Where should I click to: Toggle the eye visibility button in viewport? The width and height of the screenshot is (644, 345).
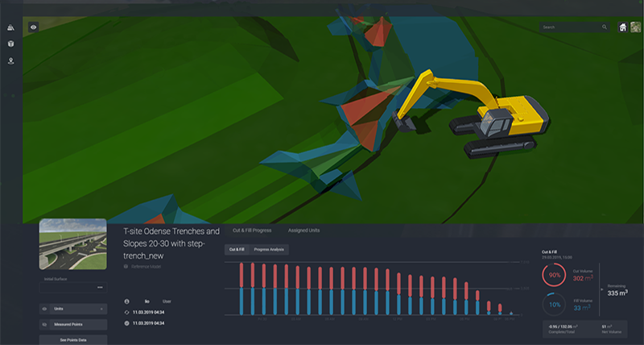[34, 27]
